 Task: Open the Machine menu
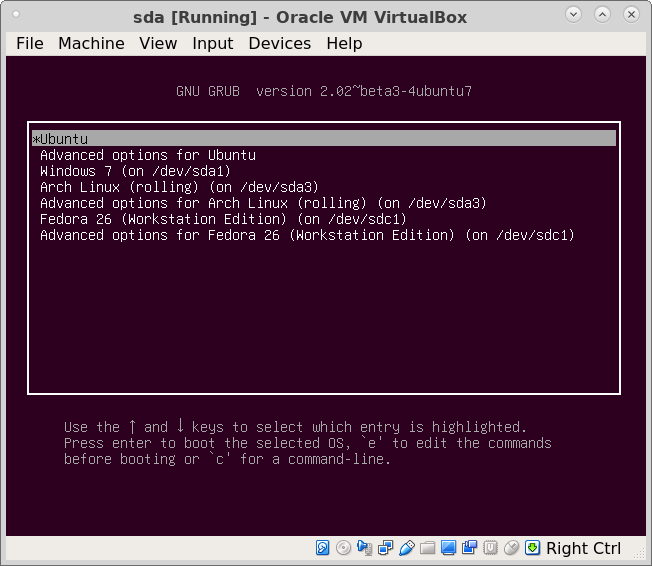(x=91, y=43)
